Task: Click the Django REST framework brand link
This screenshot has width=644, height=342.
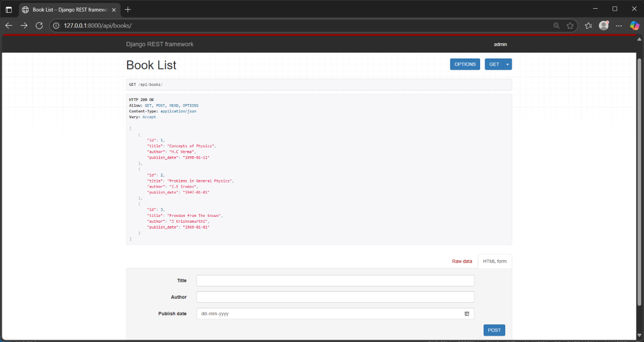Action: (160, 44)
